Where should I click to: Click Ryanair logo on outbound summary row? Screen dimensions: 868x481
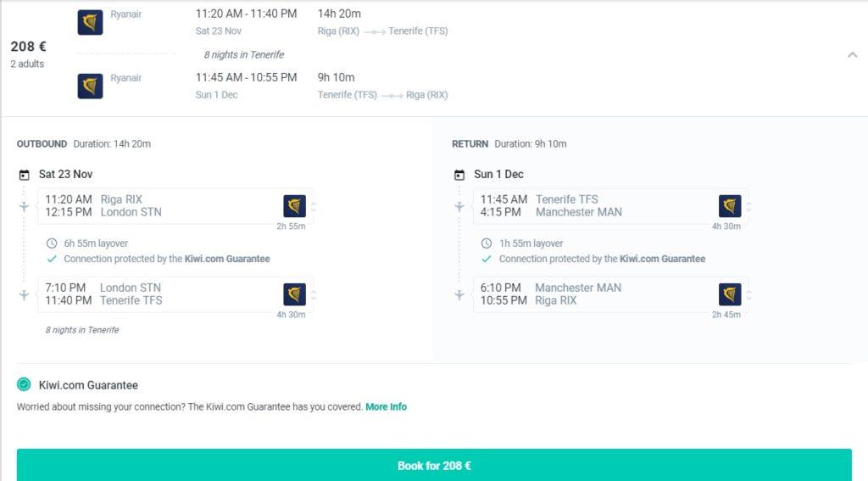point(90,23)
